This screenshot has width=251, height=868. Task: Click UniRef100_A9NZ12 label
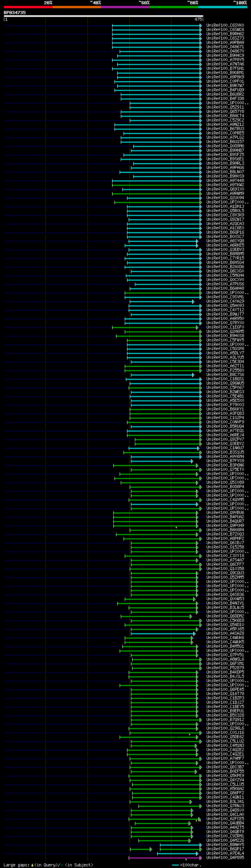click(225, 125)
